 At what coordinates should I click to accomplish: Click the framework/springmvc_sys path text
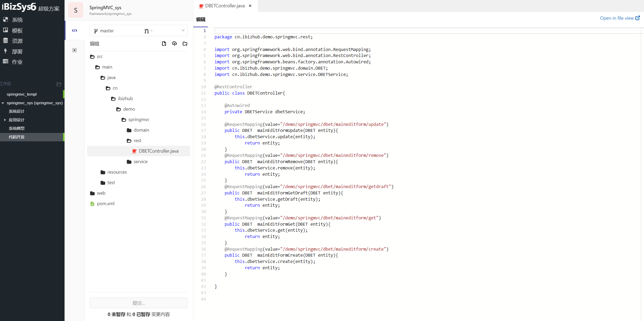point(110,14)
